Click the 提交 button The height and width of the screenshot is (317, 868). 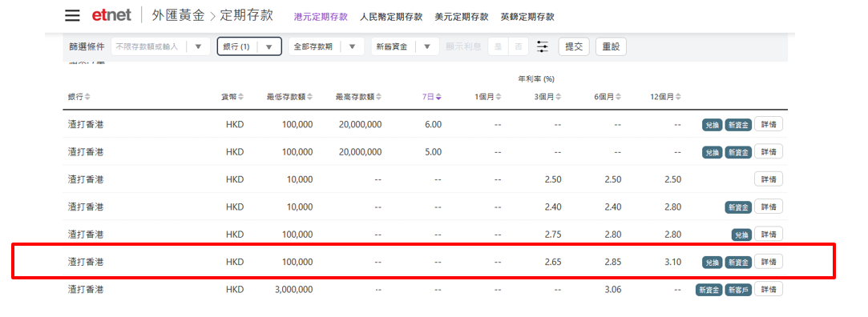574,47
